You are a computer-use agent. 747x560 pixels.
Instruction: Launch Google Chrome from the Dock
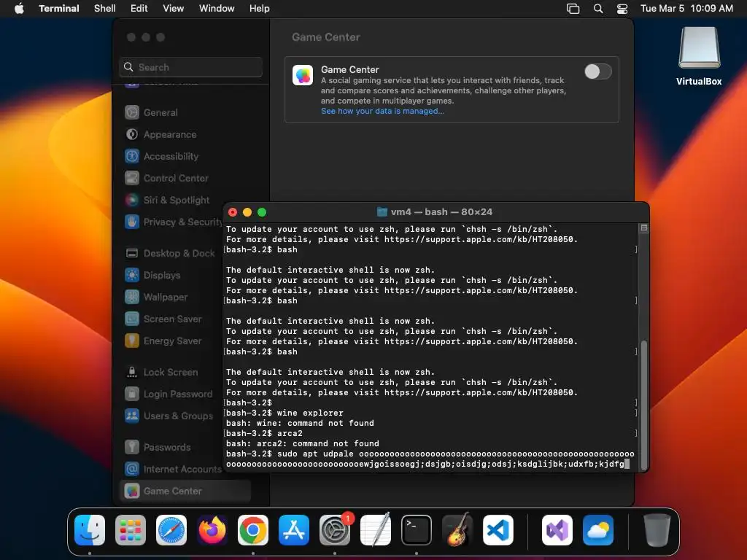pyautogui.click(x=253, y=530)
